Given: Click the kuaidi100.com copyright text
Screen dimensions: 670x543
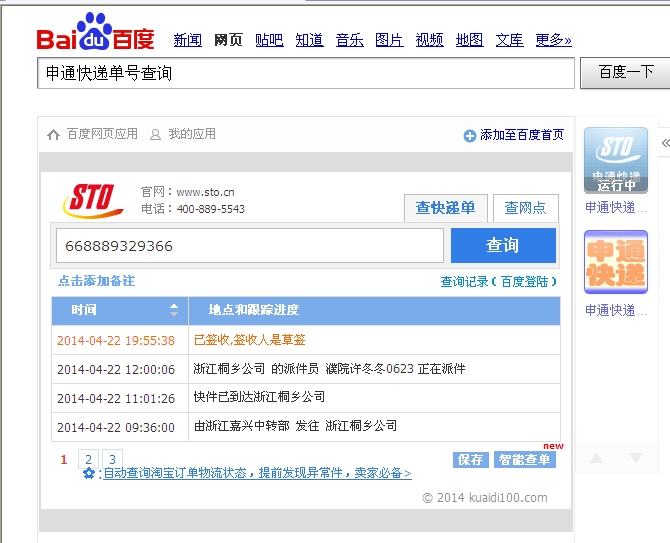Looking at the screenshot, I should [x=485, y=498].
